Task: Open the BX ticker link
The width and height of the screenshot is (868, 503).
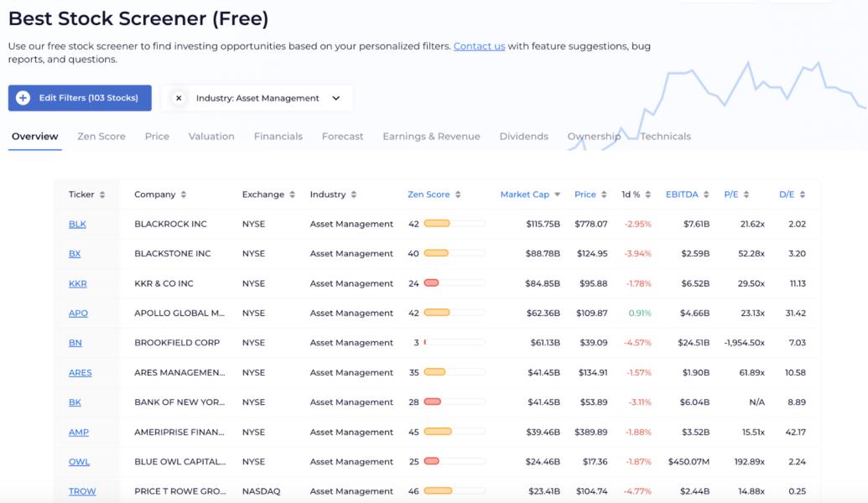Action: coord(75,254)
